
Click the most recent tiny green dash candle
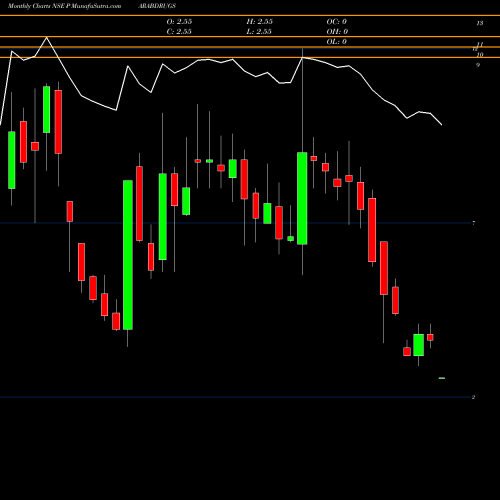(442, 378)
